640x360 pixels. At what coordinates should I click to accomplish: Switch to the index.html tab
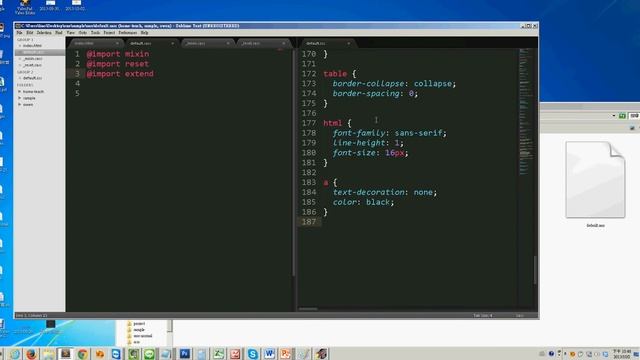coord(95,43)
